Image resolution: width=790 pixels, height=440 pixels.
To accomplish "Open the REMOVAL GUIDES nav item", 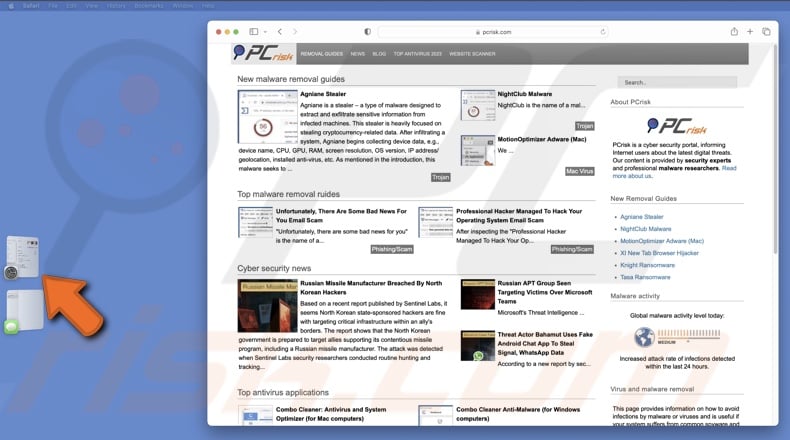I will [321, 54].
